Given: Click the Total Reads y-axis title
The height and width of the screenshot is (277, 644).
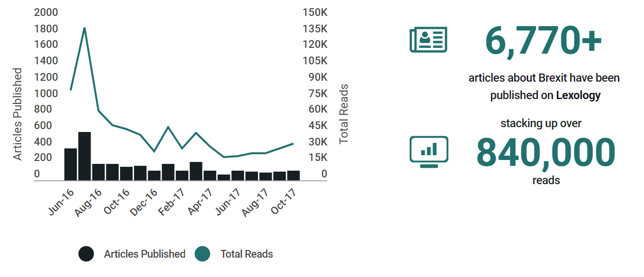Looking at the screenshot, I should (x=344, y=114).
